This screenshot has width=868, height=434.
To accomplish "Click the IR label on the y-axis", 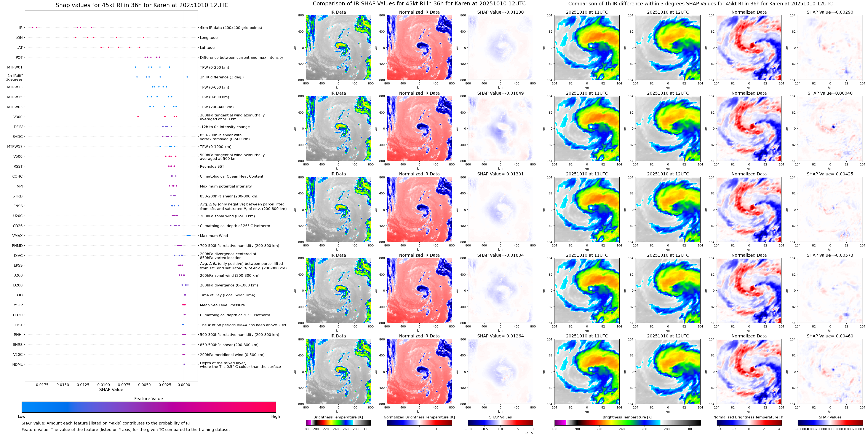I will click(x=21, y=28).
